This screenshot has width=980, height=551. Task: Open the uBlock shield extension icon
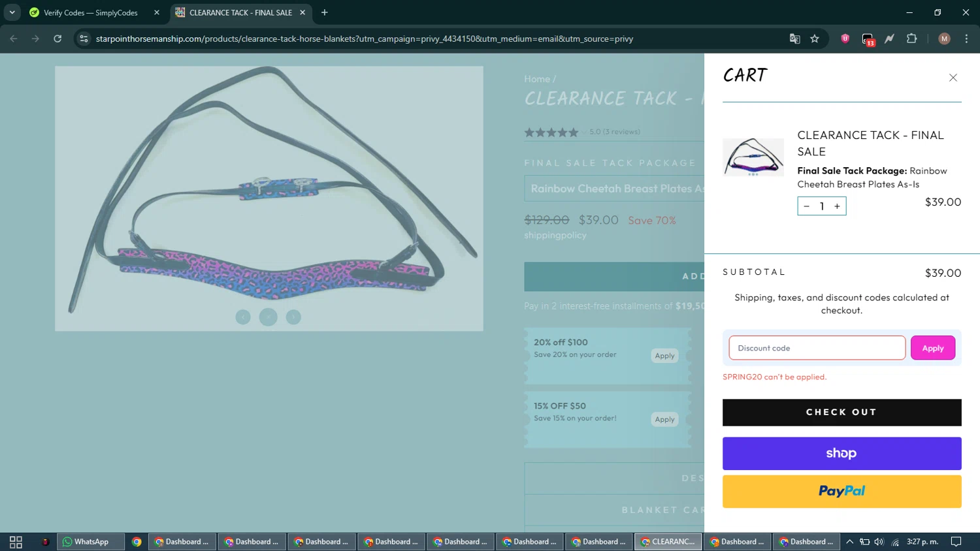pos(845,39)
